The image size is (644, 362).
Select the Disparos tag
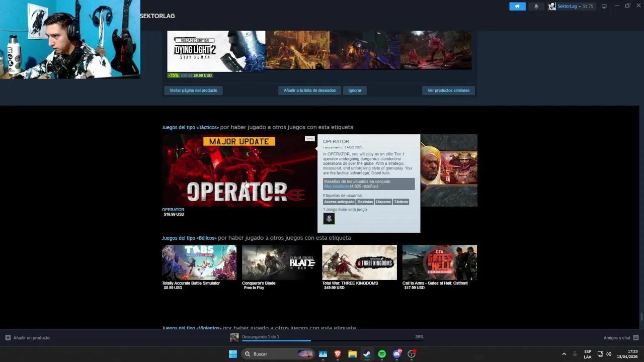[383, 202]
